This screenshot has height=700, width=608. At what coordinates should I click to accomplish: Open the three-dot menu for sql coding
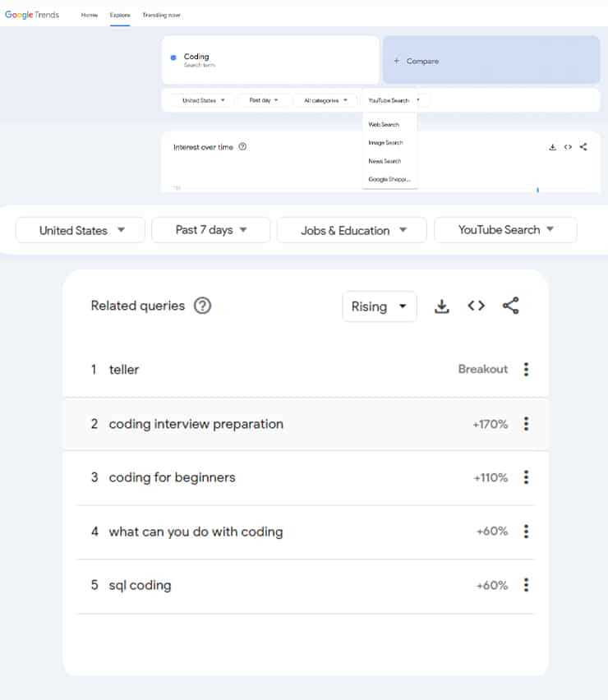[x=526, y=585]
